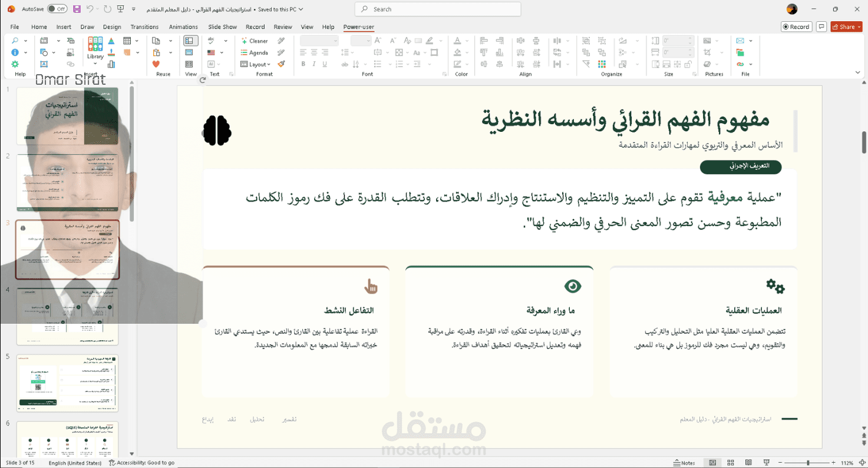Viewport: 868px width, 468px height.
Task: Expand the Library dropdown arrow
Action: pos(95,64)
